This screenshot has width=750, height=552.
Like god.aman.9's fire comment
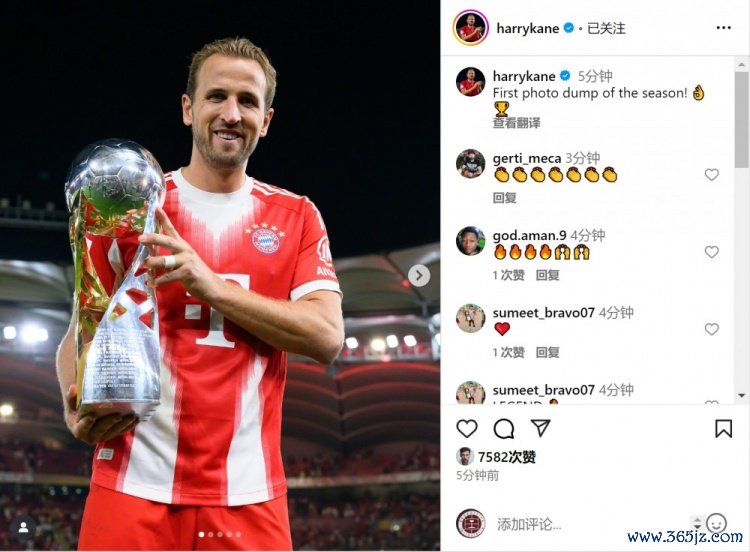[712, 252]
